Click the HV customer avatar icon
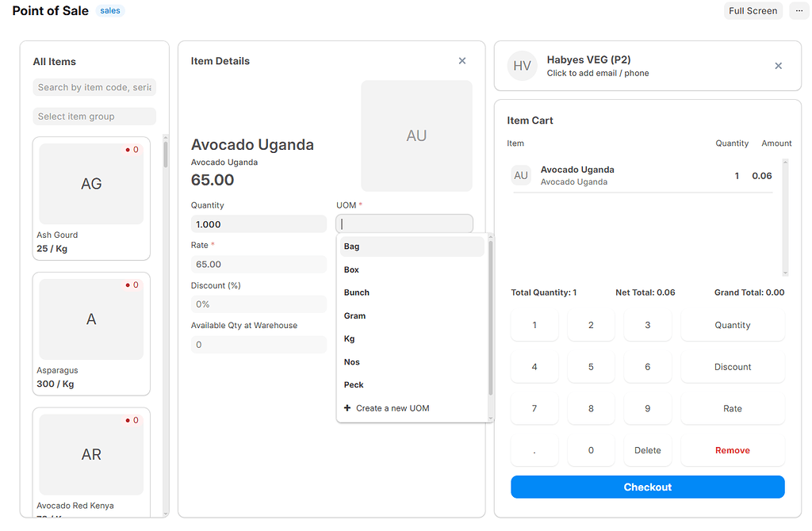812x531 pixels. tap(522, 66)
